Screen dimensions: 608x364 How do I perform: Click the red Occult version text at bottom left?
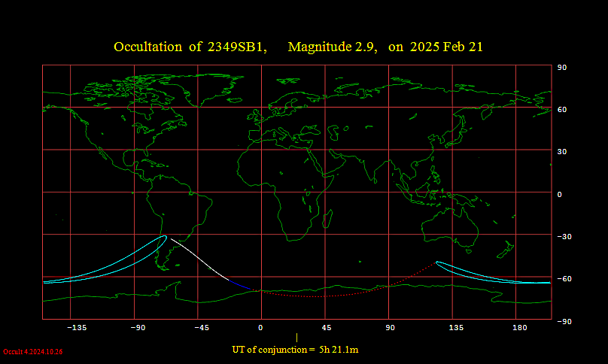[x=32, y=351]
